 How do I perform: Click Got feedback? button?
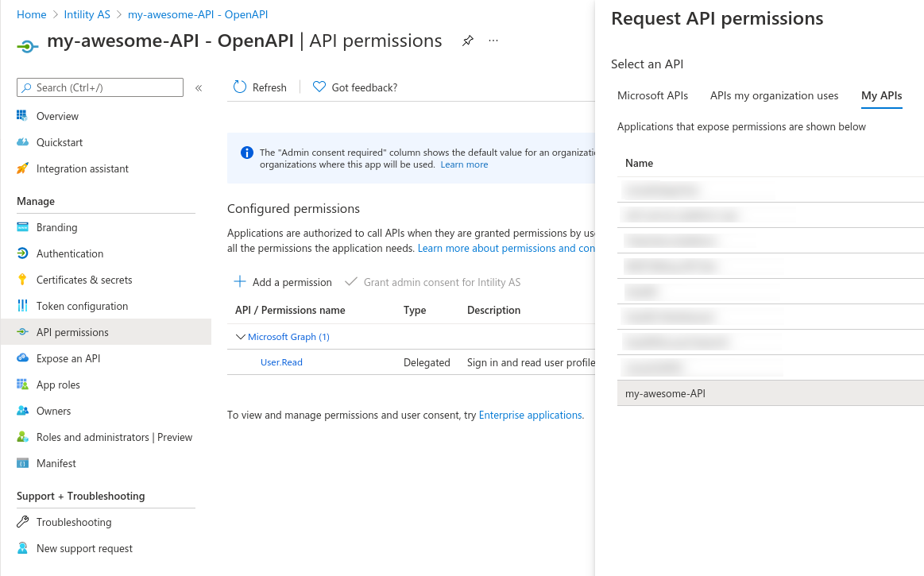(355, 87)
